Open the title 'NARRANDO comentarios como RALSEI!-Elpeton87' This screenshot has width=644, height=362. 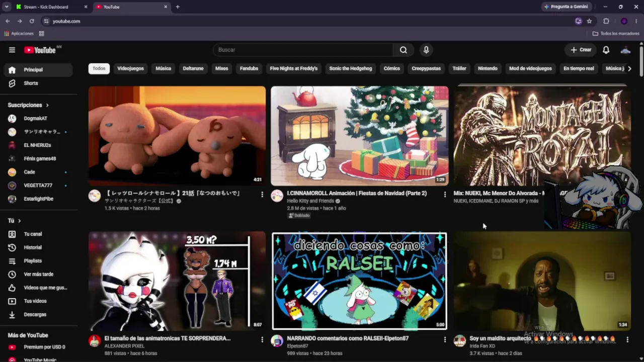[x=348, y=338]
